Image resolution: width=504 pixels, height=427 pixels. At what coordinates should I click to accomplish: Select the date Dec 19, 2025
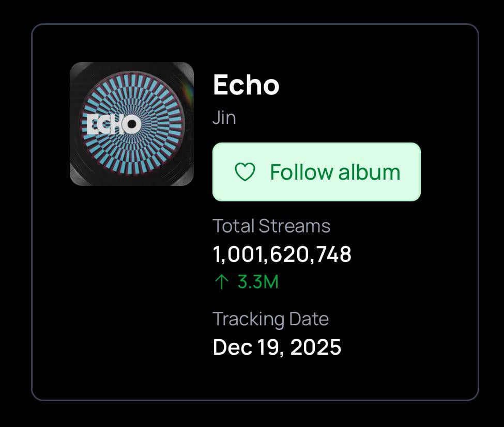click(x=277, y=347)
